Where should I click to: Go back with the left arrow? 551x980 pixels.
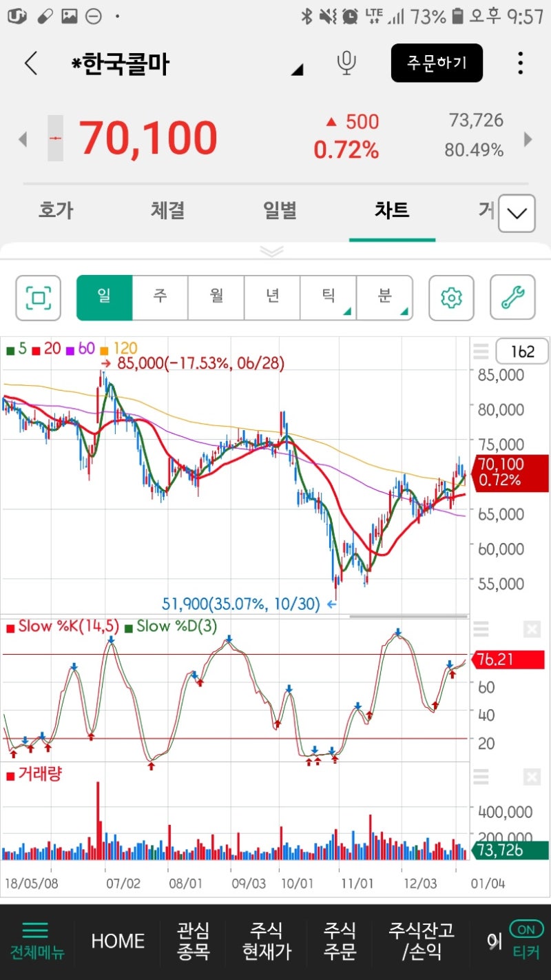click(30, 63)
